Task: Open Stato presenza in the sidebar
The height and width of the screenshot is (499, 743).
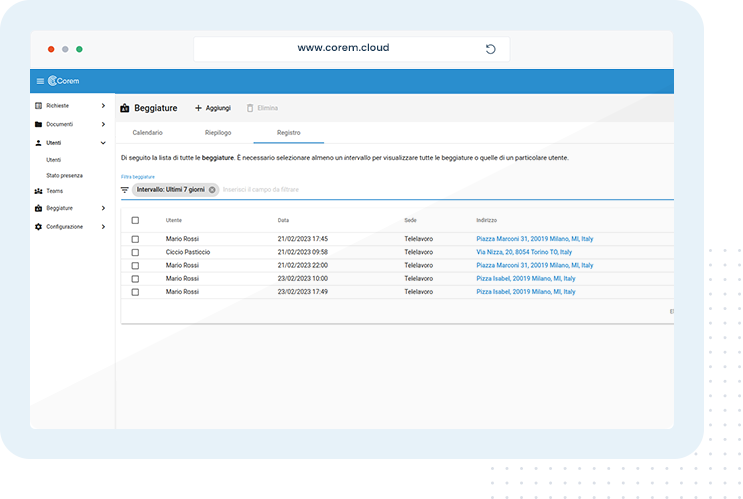Action: coord(64,175)
